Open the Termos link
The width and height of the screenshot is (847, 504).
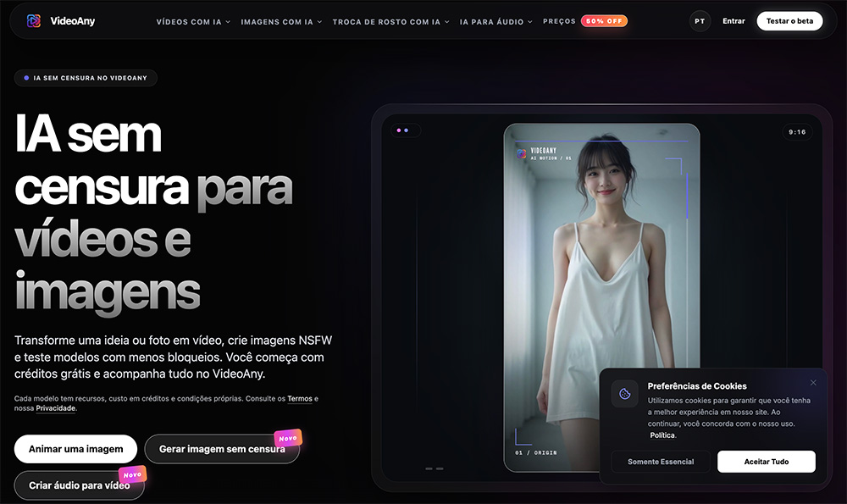300,399
